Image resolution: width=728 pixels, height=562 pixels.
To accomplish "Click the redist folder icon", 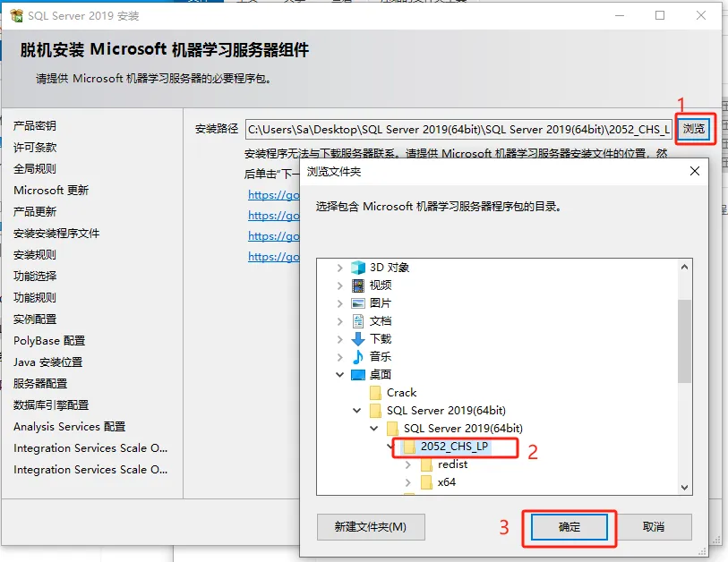I will pos(426,464).
